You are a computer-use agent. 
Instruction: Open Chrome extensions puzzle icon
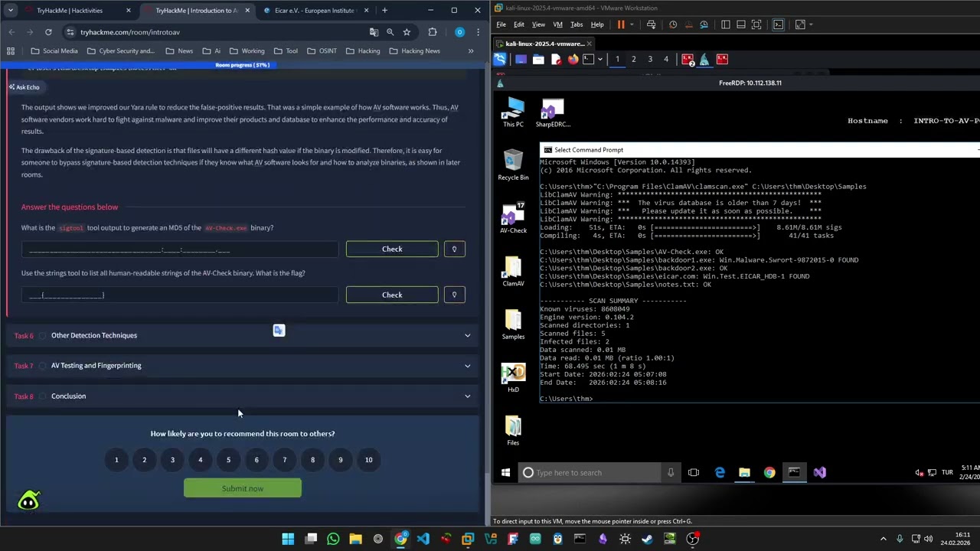[433, 32]
